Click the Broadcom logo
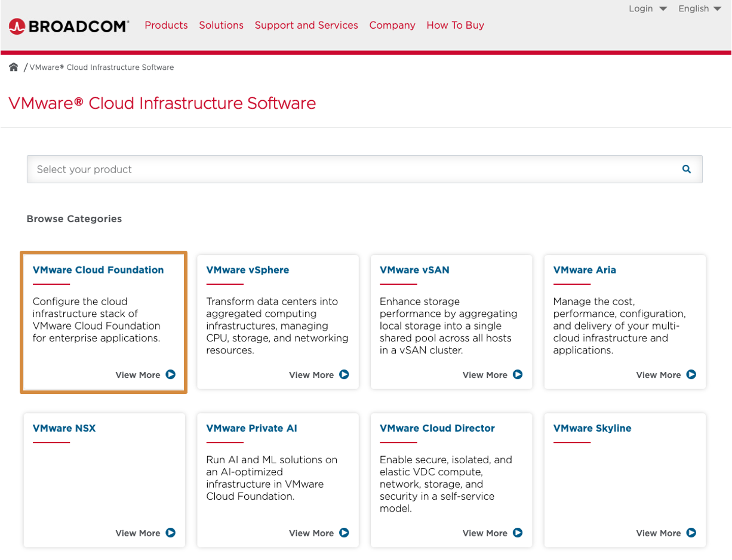 67,26
